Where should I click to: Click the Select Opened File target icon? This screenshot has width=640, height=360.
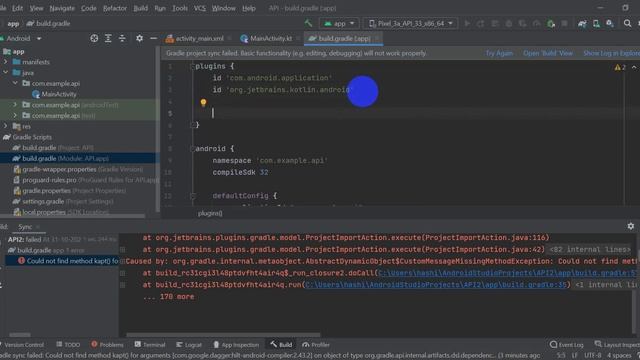94,38
